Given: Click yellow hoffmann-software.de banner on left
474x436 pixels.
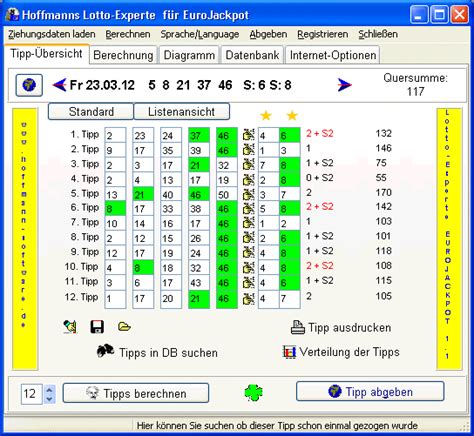Looking at the screenshot, I should pos(25,239).
